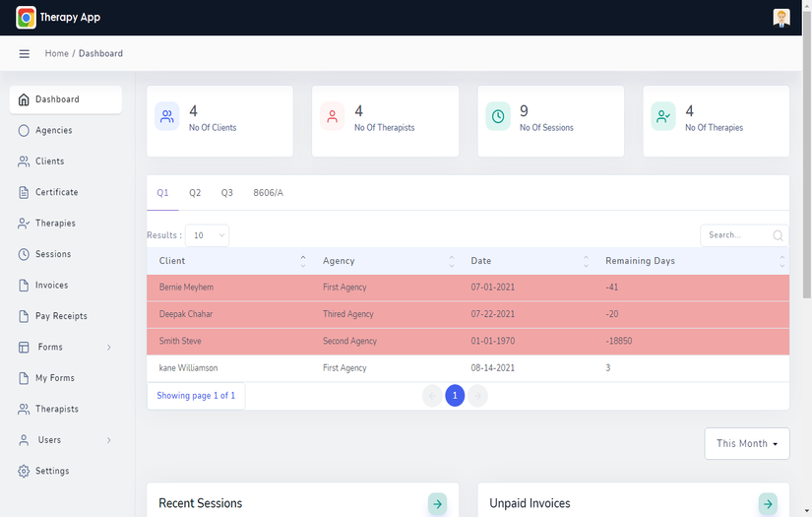Viewport: 812px width, 517px height.
Task: Open Recent Sessions via arrow icon
Action: [x=438, y=503]
